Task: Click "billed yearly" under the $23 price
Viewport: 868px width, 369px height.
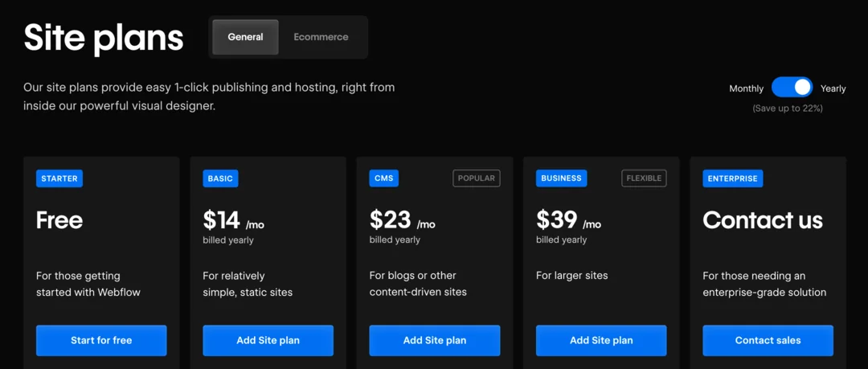Action: click(395, 240)
